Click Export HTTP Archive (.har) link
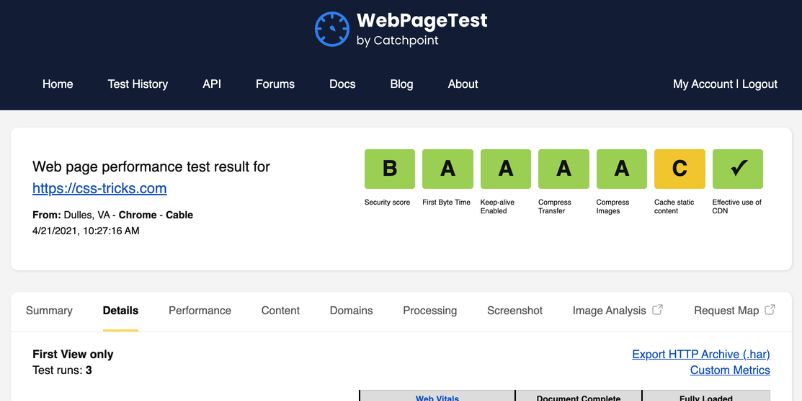The width and height of the screenshot is (802, 401). [x=701, y=354]
